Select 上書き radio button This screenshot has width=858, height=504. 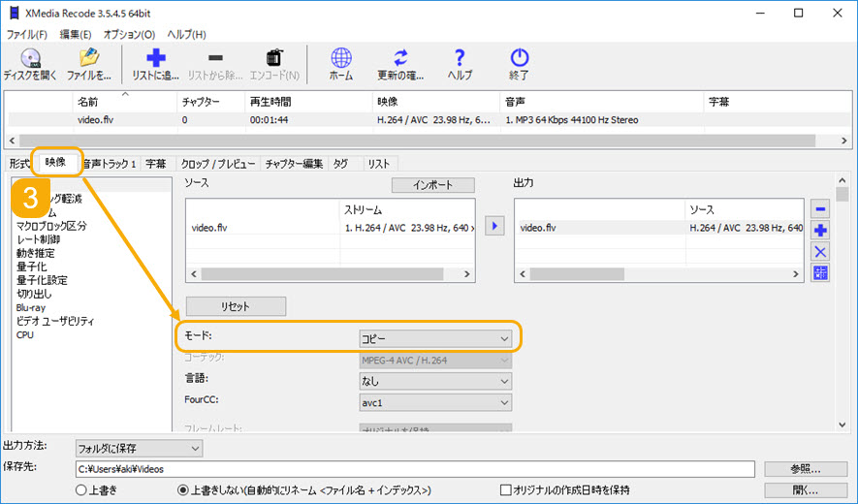pos(81,489)
